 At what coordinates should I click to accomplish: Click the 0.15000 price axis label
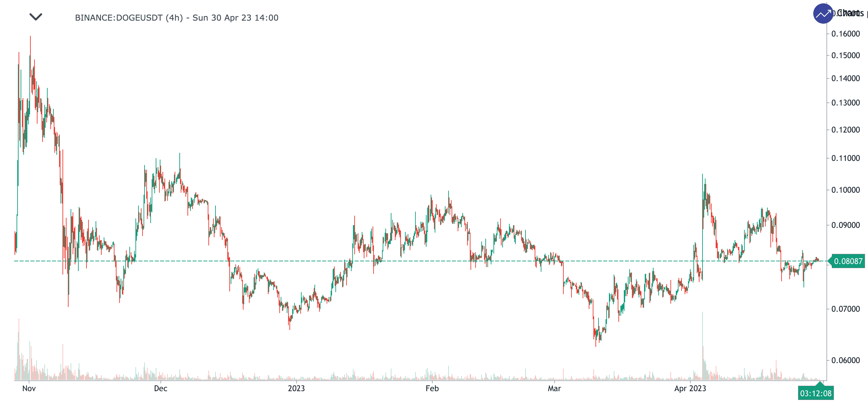pos(846,55)
